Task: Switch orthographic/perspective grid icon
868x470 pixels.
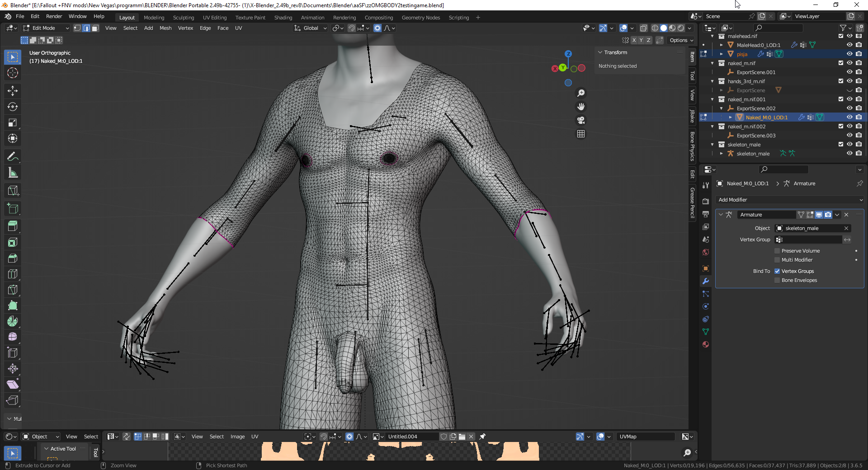Action: 581,134
